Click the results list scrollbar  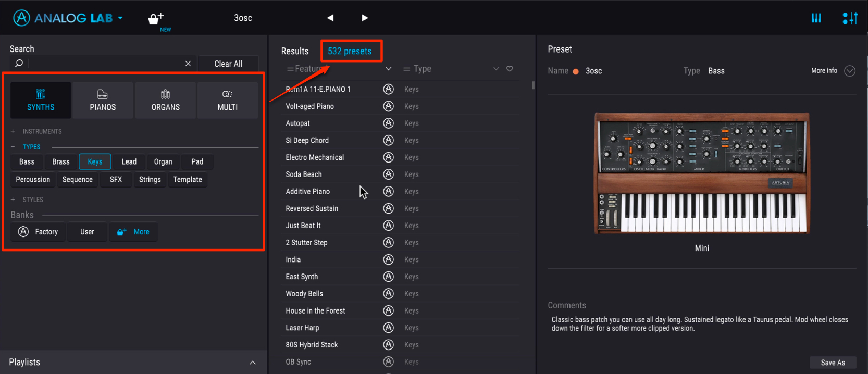pos(533,85)
